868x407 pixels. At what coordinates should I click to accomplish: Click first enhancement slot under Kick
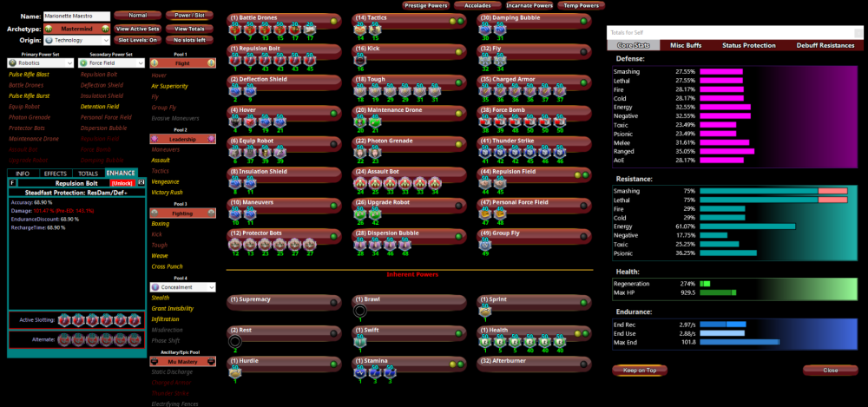360,61
